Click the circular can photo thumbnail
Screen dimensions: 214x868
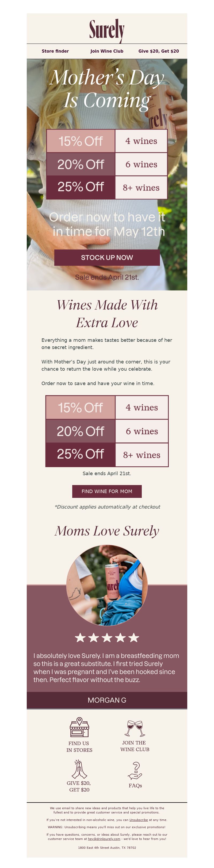tap(107, 585)
